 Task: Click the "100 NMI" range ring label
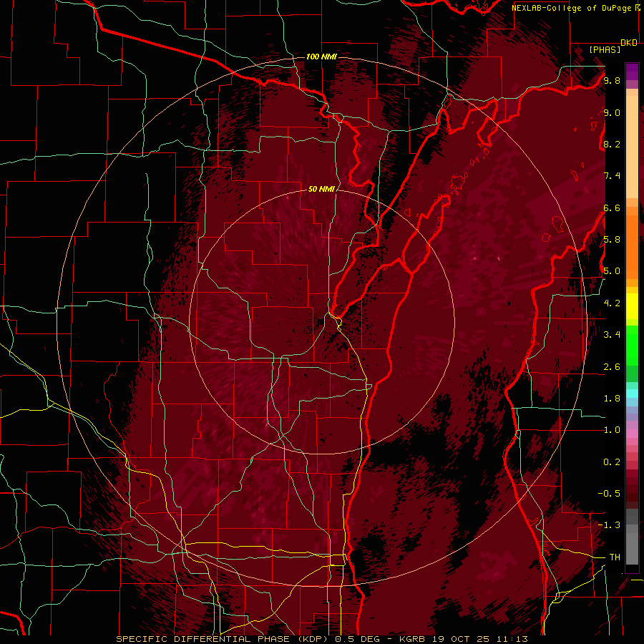321,57
